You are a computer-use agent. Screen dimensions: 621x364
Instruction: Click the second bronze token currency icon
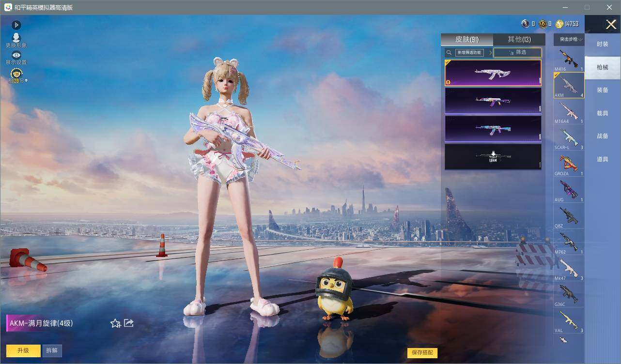(x=543, y=24)
